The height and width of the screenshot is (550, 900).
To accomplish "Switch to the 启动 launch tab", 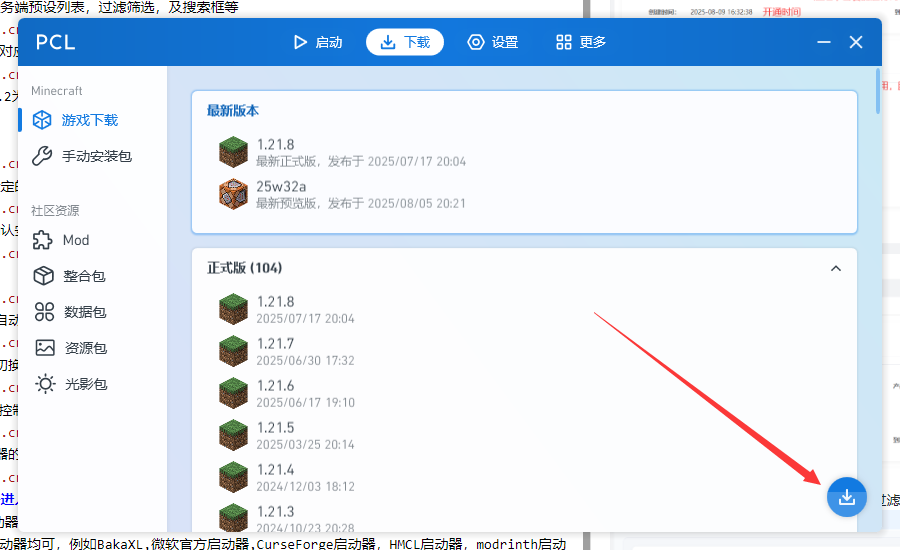I will (317, 42).
